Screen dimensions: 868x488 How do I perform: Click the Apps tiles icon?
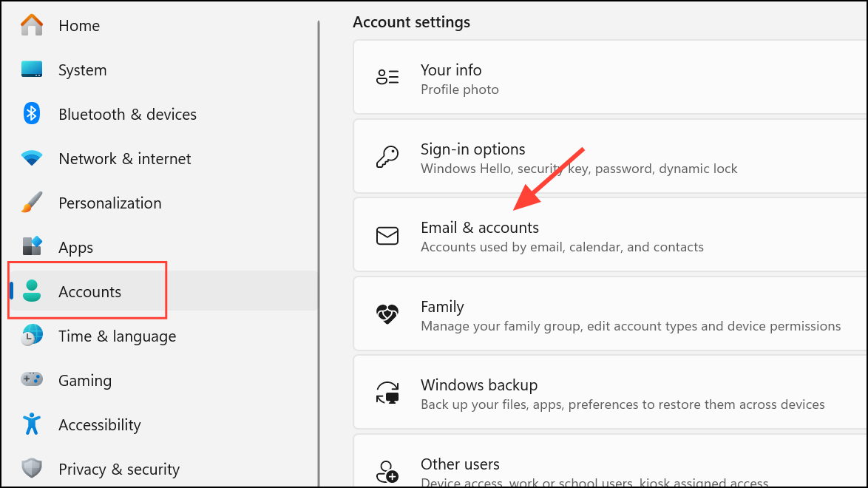pyautogui.click(x=32, y=246)
